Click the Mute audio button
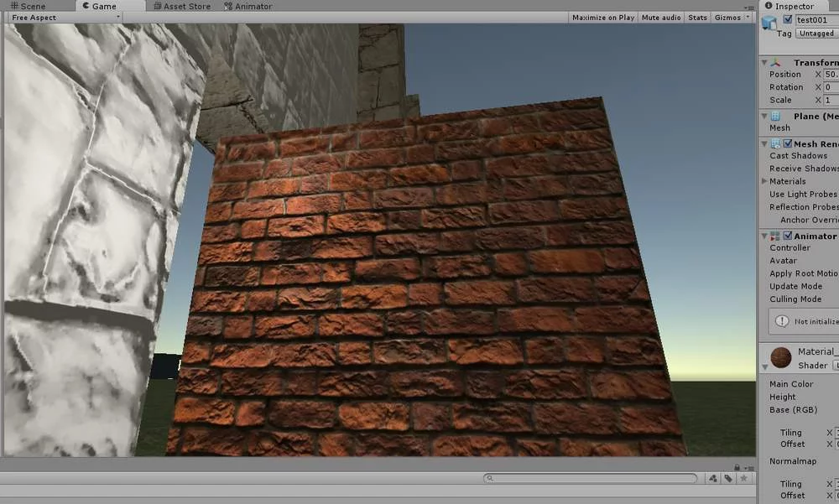The height and width of the screenshot is (504, 839). point(661,17)
